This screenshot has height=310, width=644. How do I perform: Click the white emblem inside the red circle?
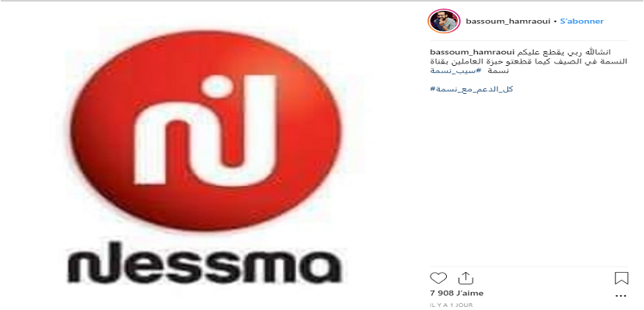pos(205,129)
